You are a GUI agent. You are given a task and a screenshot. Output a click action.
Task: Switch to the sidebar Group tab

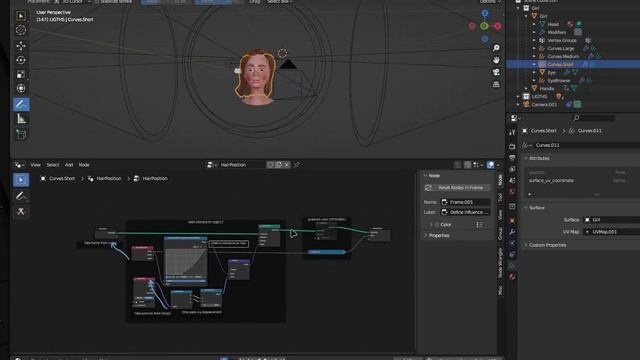500,234
